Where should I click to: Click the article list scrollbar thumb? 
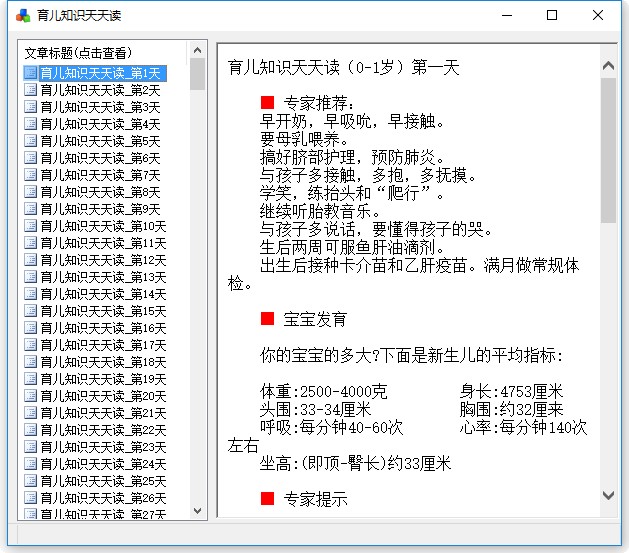click(197, 74)
